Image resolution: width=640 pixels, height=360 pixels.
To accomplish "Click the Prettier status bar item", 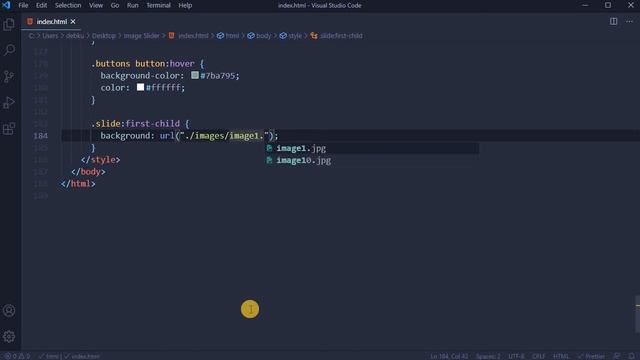I will click(x=591, y=356).
